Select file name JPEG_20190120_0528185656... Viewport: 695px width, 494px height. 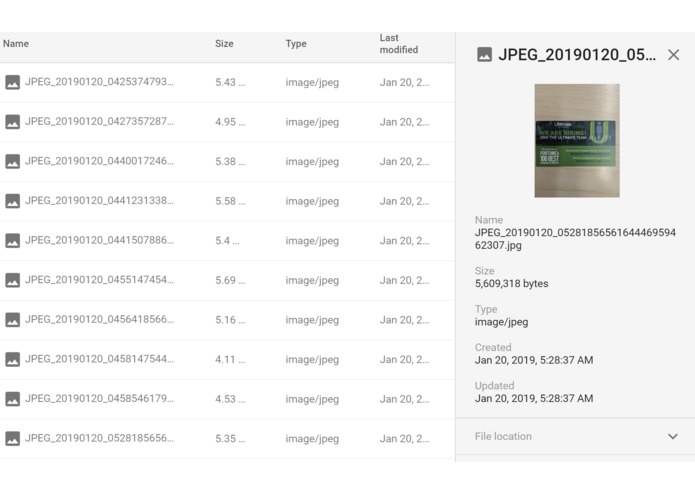point(99,438)
